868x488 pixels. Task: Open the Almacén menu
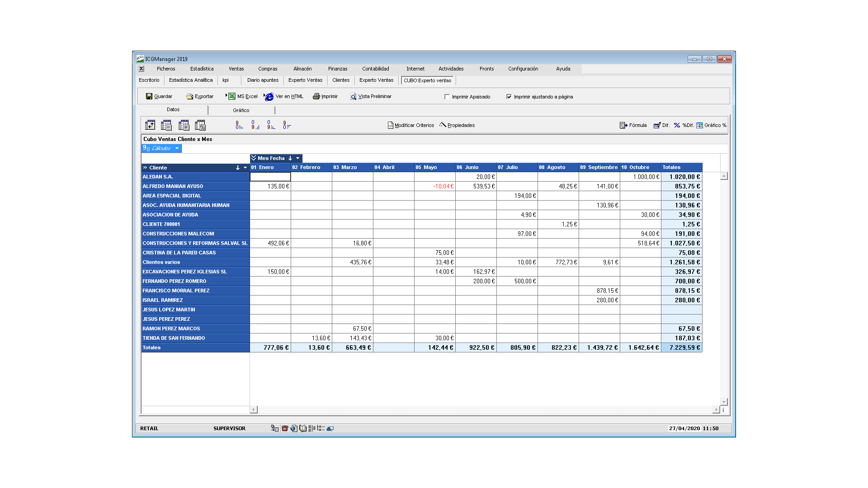302,69
